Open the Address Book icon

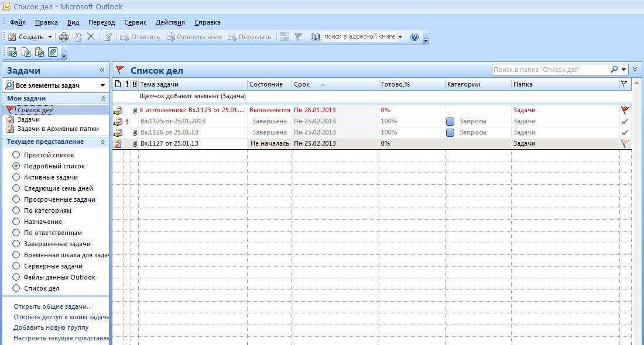pyautogui.click(x=315, y=37)
